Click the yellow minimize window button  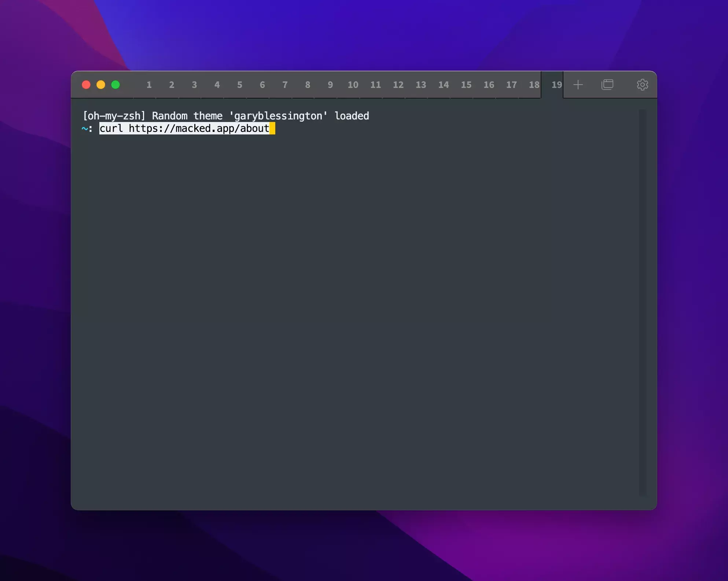[101, 85]
